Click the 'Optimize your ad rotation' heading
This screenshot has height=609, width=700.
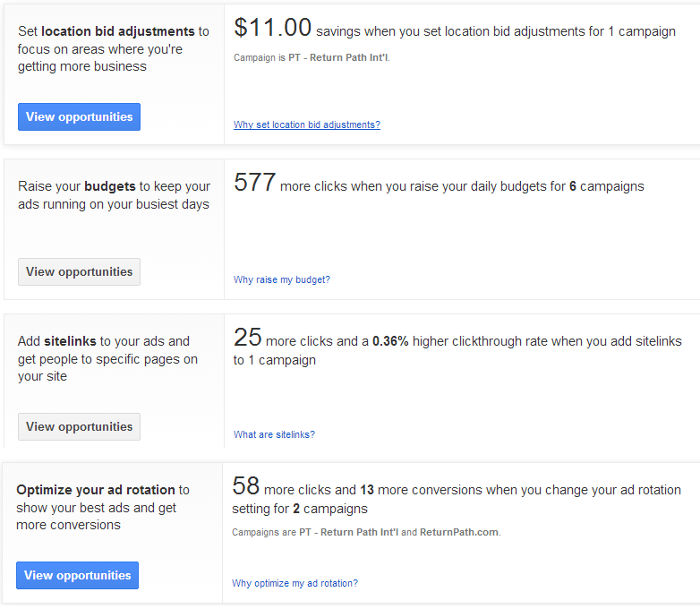coord(96,490)
